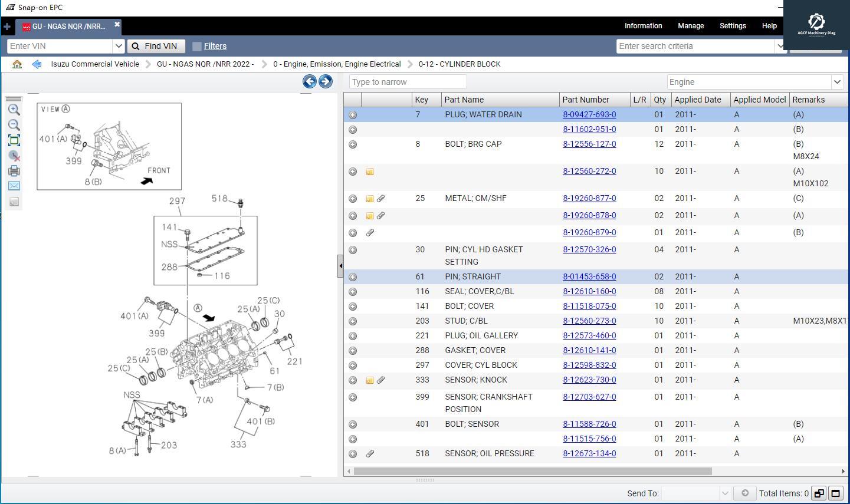Click the zoom in magnifier icon
Image resolution: width=850 pixels, height=504 pixels.
click(x=14, y=110)
